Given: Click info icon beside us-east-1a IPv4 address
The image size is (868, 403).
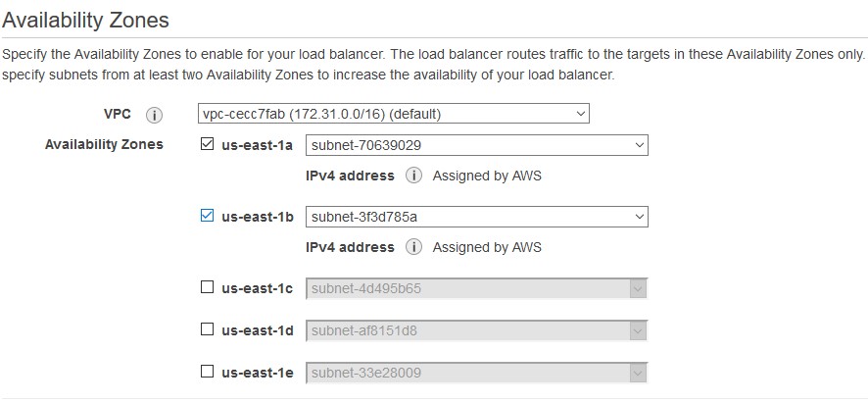Looking at the screenshot, I should (413, 176).
